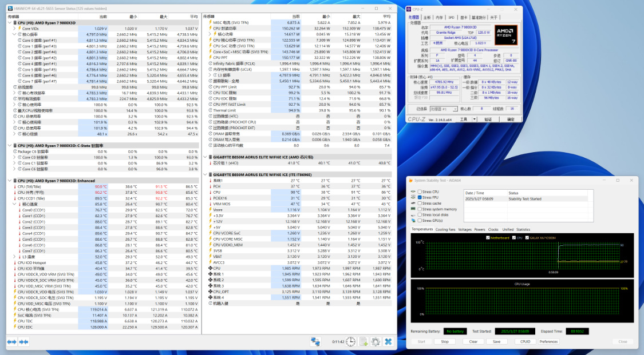644x355 pixels.
Task: Click the HWiNFO collapse columns arrows icon
Action: (23, 341)
